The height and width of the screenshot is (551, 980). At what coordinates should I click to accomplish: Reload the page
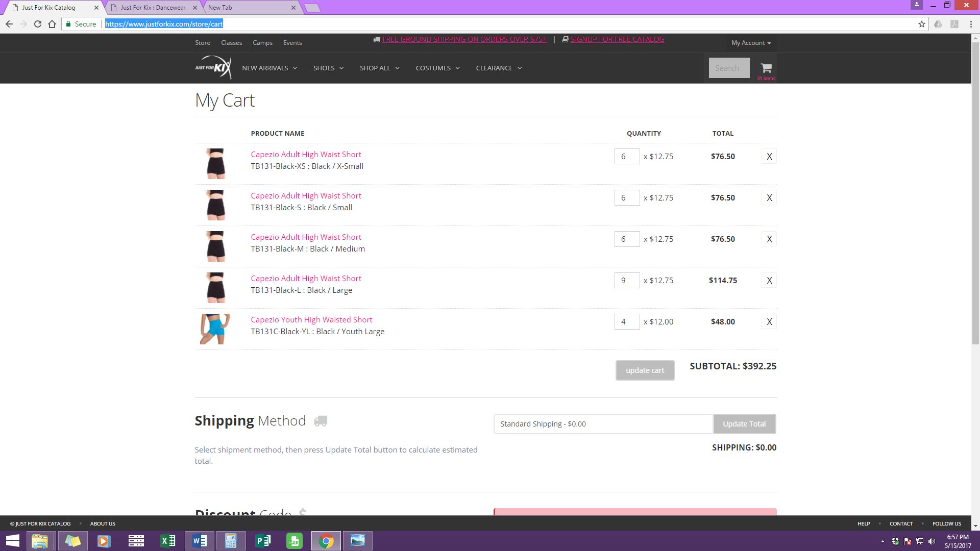(x=38, y=24)
